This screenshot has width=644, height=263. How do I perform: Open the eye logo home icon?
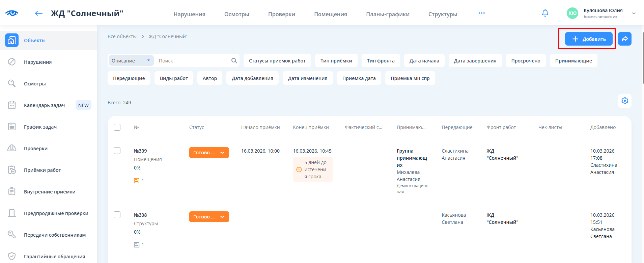coord(12,13)
